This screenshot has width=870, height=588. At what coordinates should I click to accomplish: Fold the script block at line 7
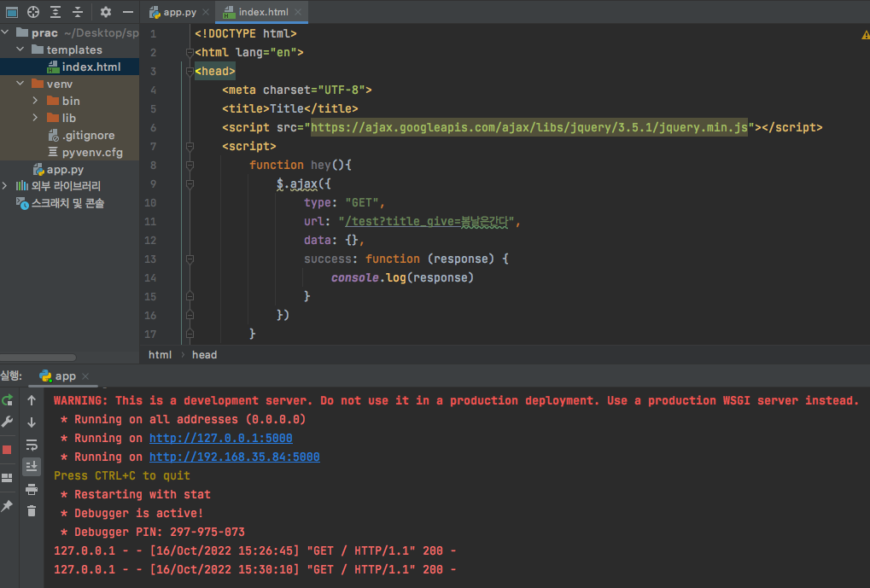(190, 147)
